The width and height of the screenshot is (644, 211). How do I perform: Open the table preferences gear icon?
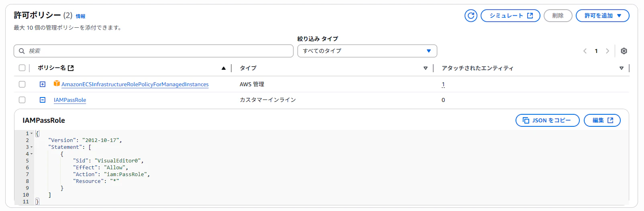(624, 51)
